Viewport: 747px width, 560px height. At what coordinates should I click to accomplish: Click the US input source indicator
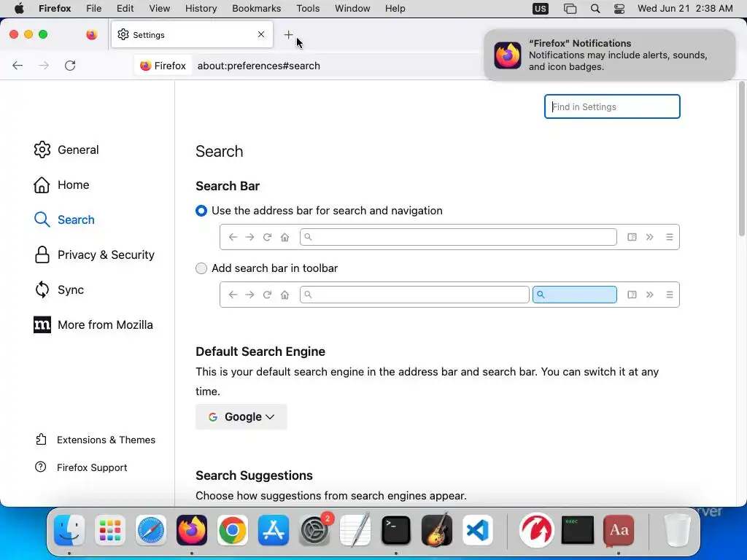(541, 9)
